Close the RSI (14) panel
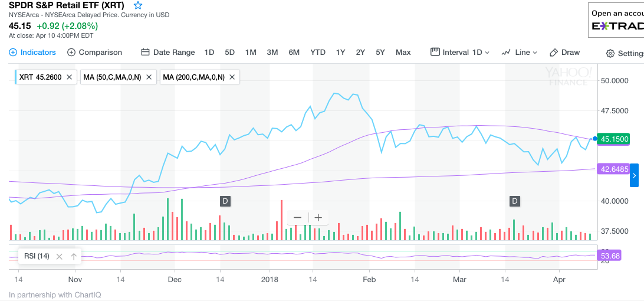Screen dimensions: 644x301 pyautogui.click(x=59, y=257)
